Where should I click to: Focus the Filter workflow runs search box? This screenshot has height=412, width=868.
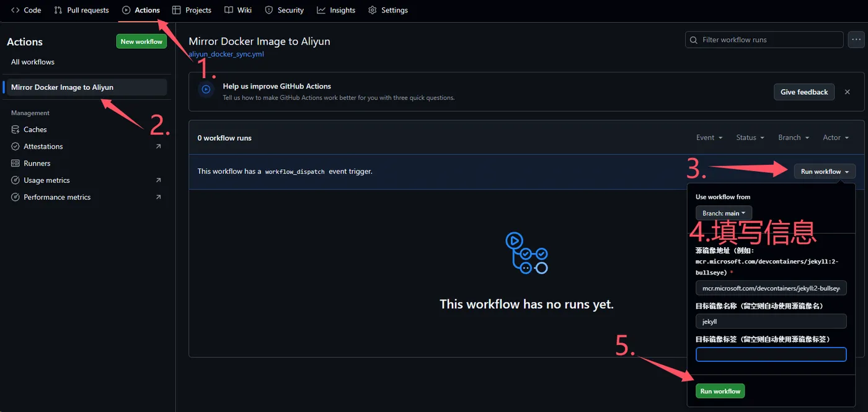(x=764, y=40)
